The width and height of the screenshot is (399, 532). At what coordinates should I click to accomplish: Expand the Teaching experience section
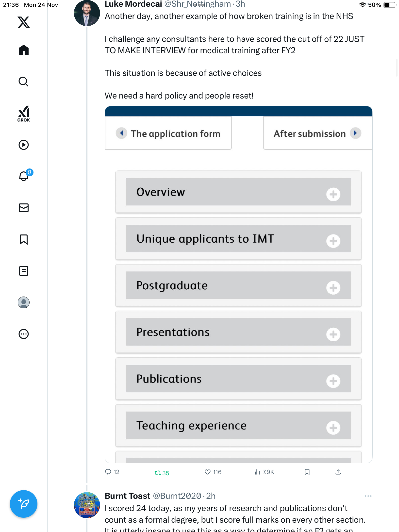pyautogui.click(x=333, y=428)
